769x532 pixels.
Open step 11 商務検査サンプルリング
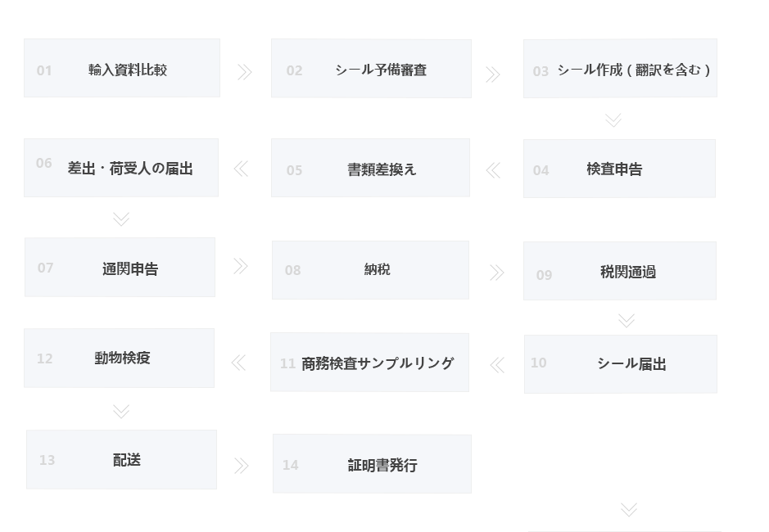click(369, 363)
